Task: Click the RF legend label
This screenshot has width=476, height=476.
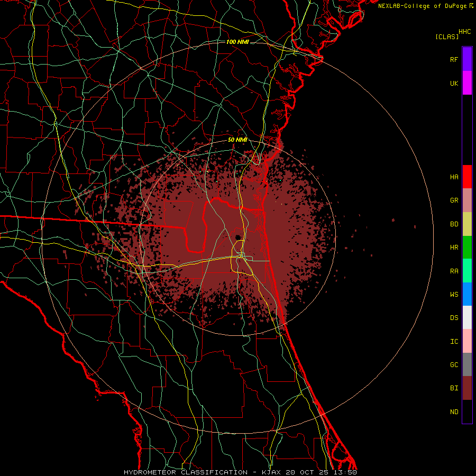Action: [x=454, y=59]
